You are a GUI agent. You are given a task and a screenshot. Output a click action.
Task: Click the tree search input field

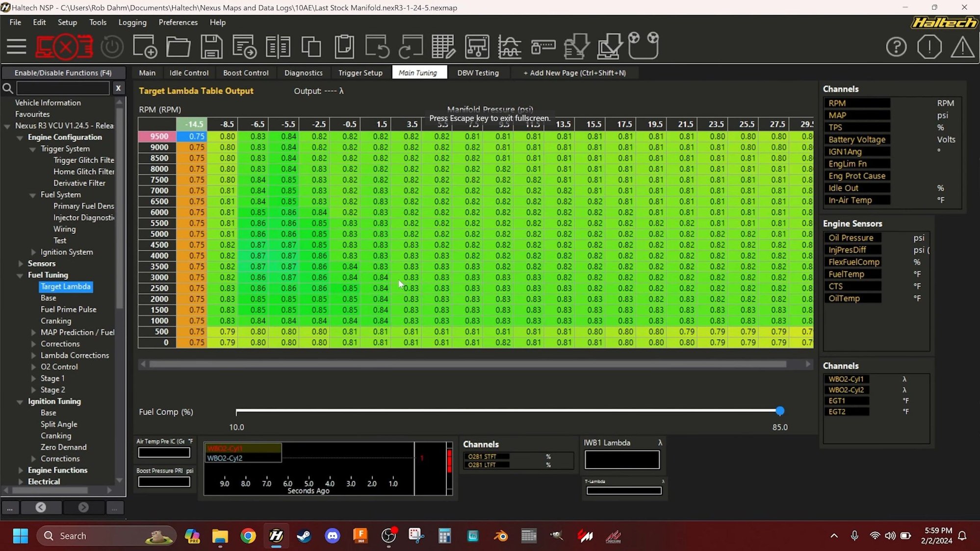click(63, 88)
